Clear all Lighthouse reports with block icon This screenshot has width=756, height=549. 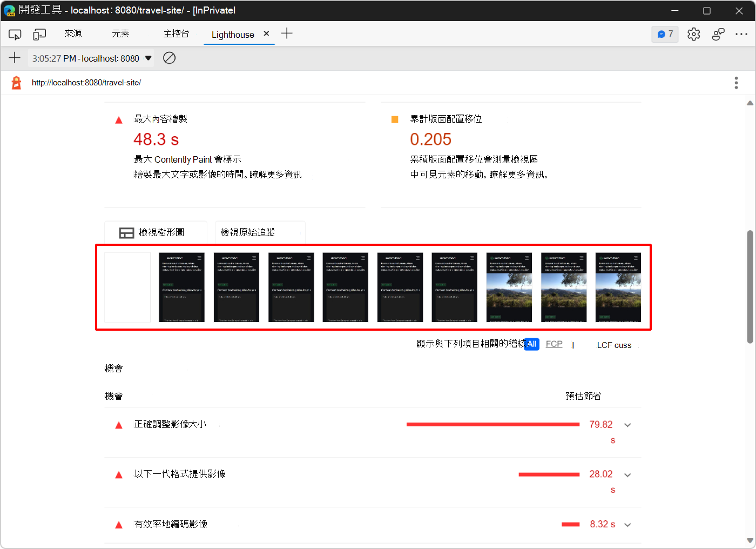point(169,58)
